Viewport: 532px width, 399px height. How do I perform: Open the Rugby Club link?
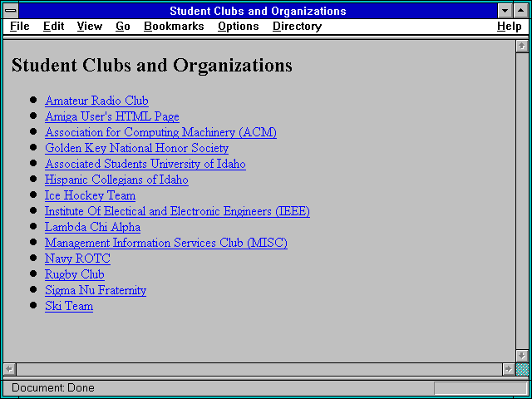coord(75,275)
